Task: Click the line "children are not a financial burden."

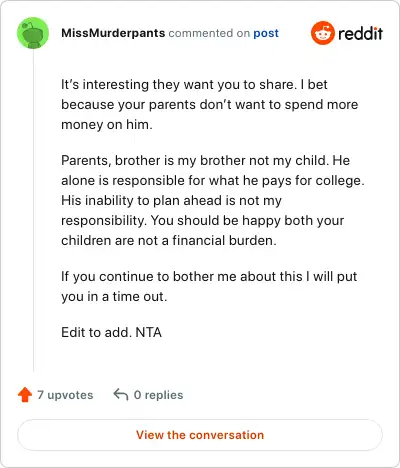Action: coord(169,240)
